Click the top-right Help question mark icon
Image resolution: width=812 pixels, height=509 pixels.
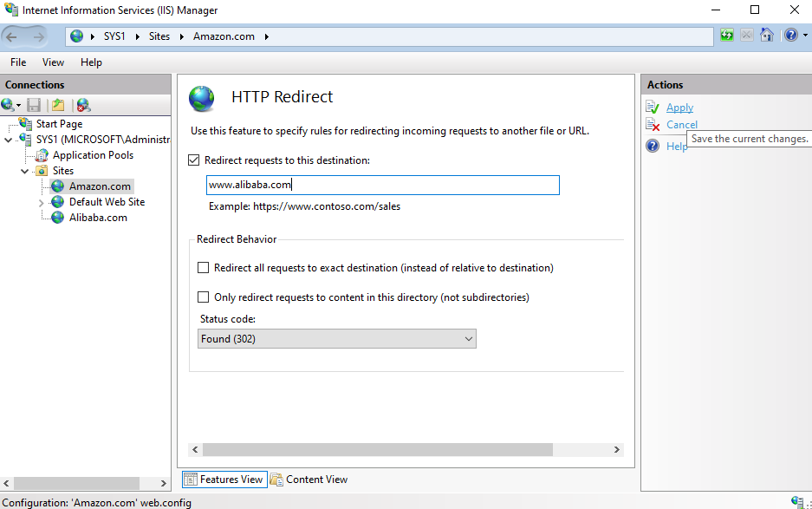coord(790,36)
